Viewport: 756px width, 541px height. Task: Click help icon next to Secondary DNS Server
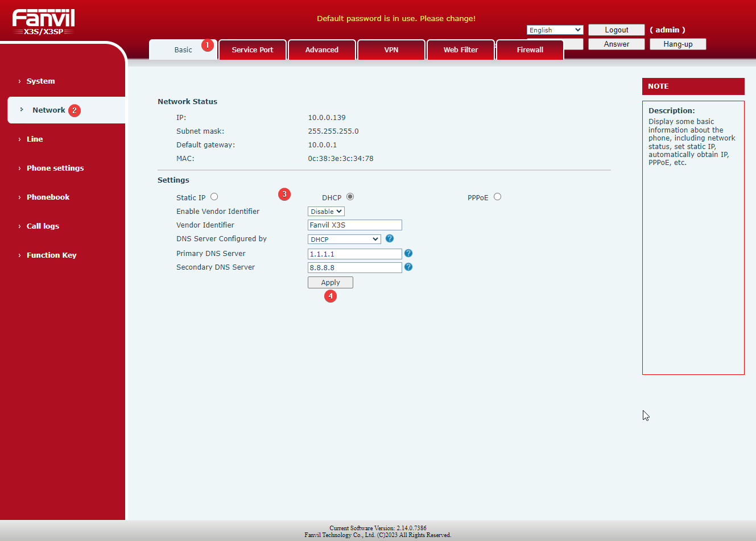408,267
